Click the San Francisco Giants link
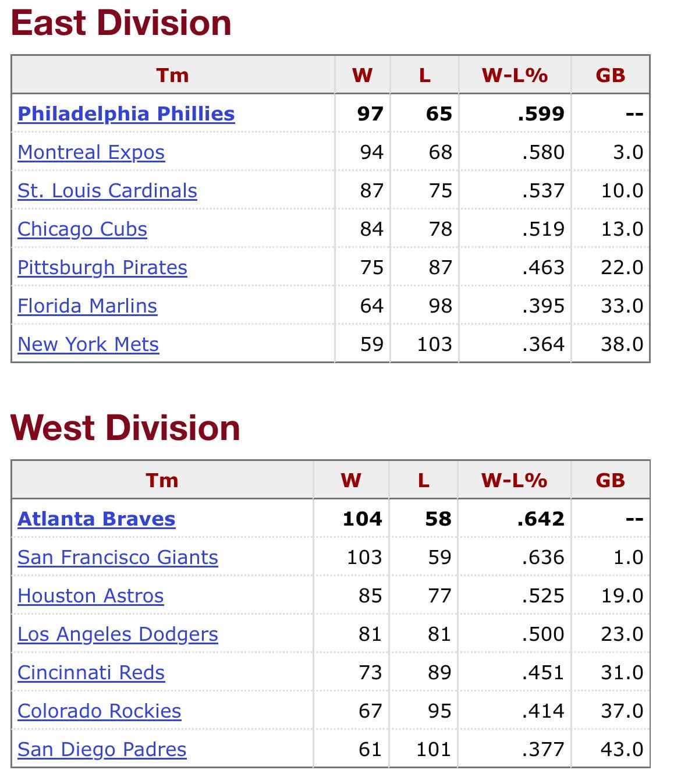 [x=118, y=557]
